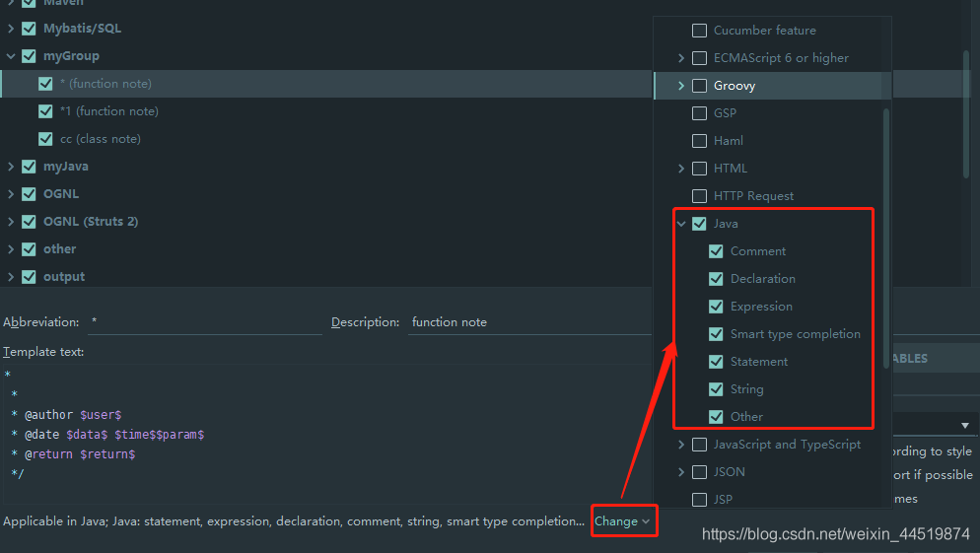The image size is (980, 553).
Task: Click the Description input field
Action: point(530,322)
